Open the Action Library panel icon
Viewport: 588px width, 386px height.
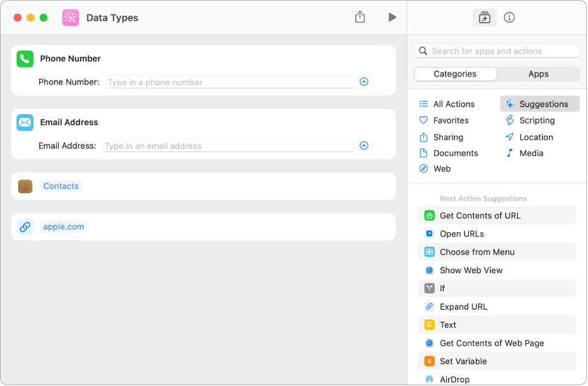pyautogui.click(x=485, y=18)
